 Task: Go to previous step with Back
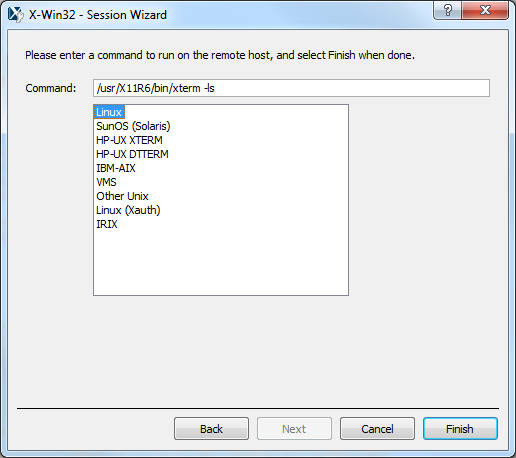pos(211,429)
